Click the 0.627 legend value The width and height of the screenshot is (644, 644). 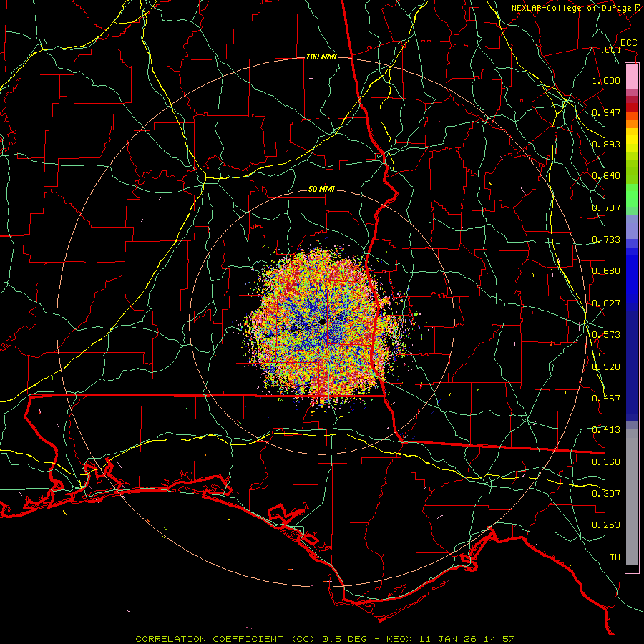606,303
